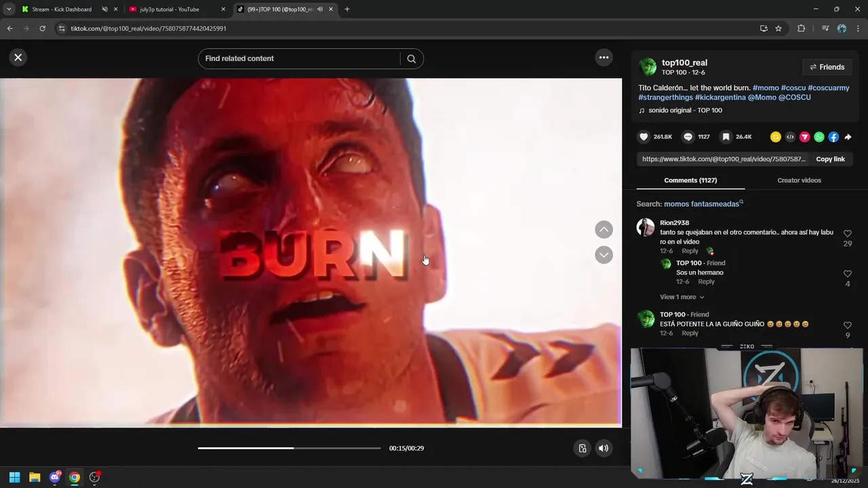Click the Friends button

pos(827,67)
